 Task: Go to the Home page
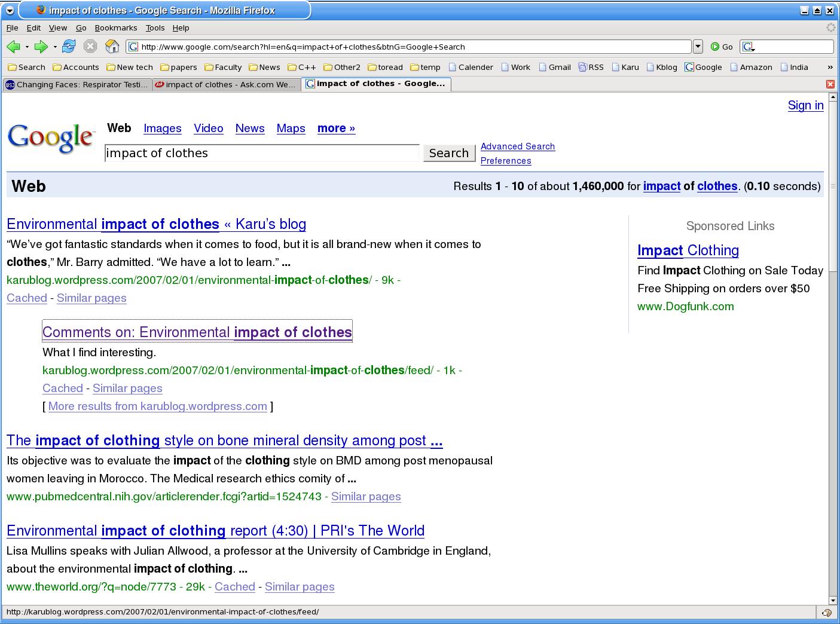112,47
